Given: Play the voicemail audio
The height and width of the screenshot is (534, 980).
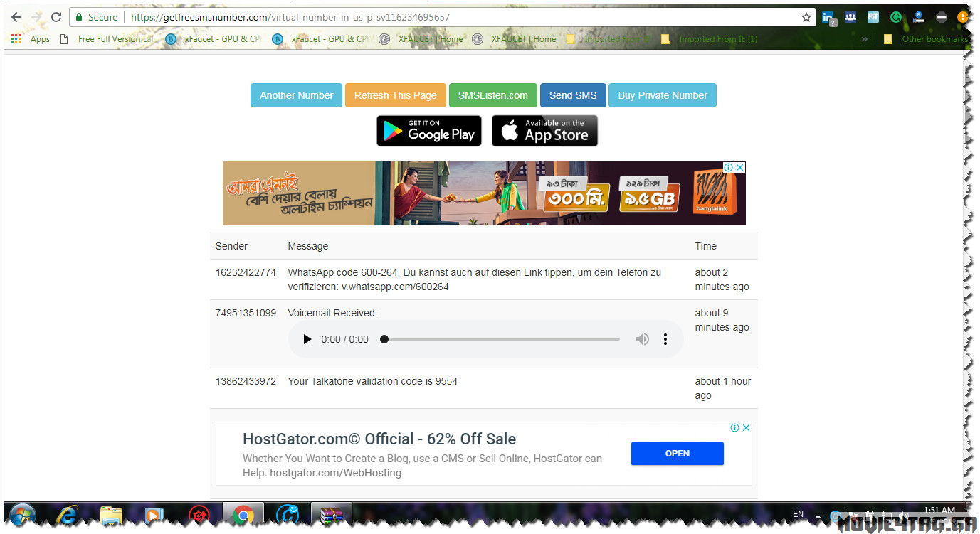Looking at the screenshot, I should [x=307, y=339].
